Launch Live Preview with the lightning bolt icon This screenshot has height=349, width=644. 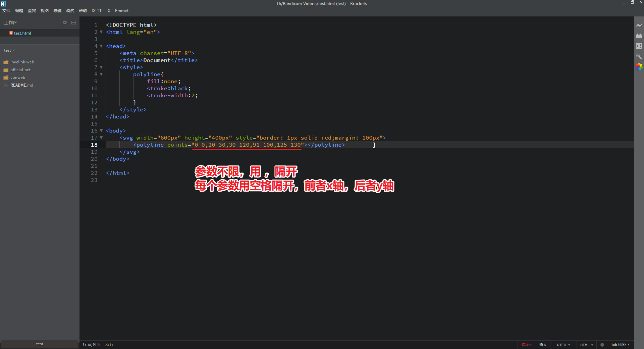tap(639, 25)
